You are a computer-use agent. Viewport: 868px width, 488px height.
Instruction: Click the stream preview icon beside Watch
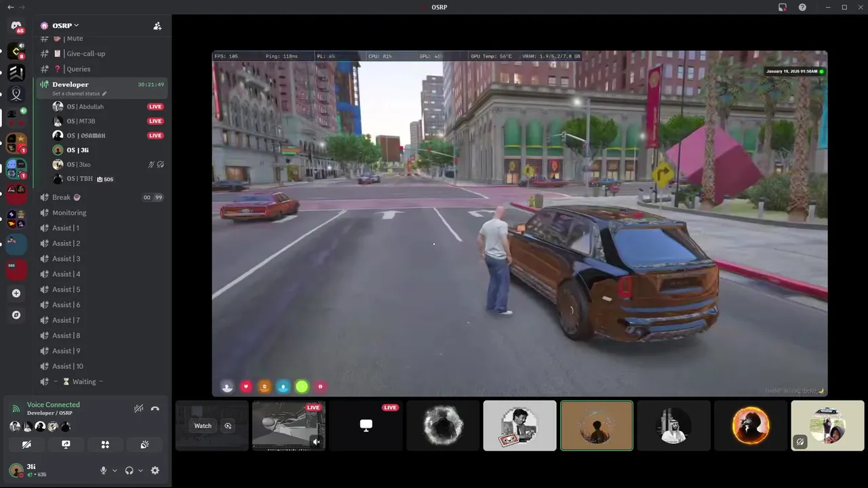click(x=228, y=426)
